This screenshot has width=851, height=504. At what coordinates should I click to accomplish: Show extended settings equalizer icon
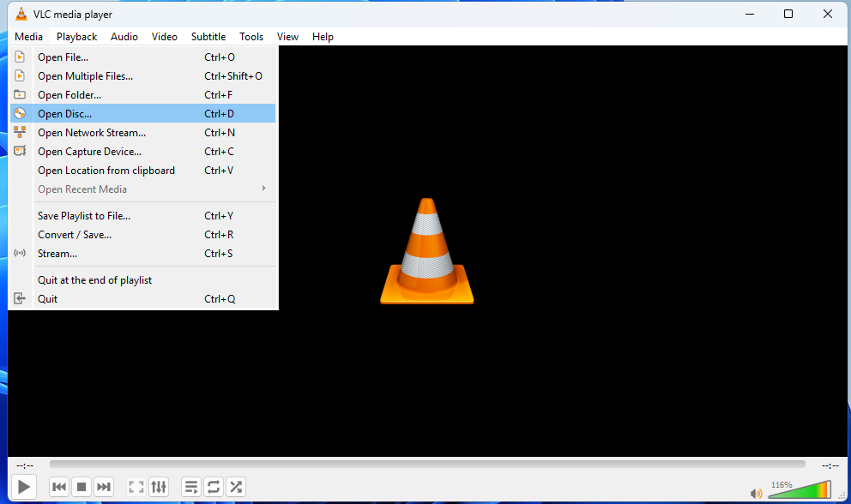159,487
